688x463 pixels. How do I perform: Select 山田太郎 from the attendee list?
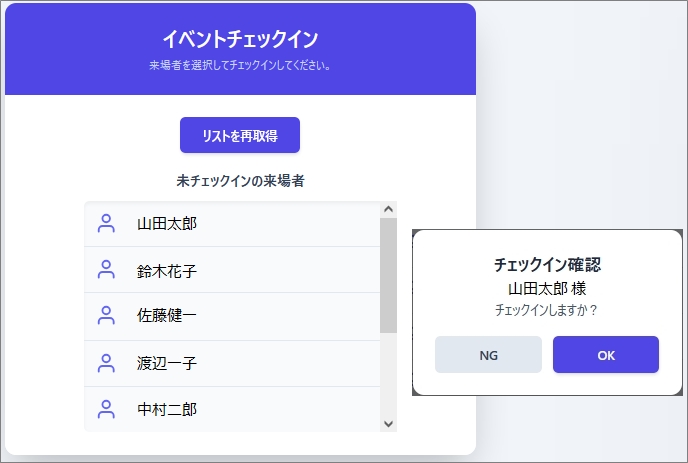point(232,224)
